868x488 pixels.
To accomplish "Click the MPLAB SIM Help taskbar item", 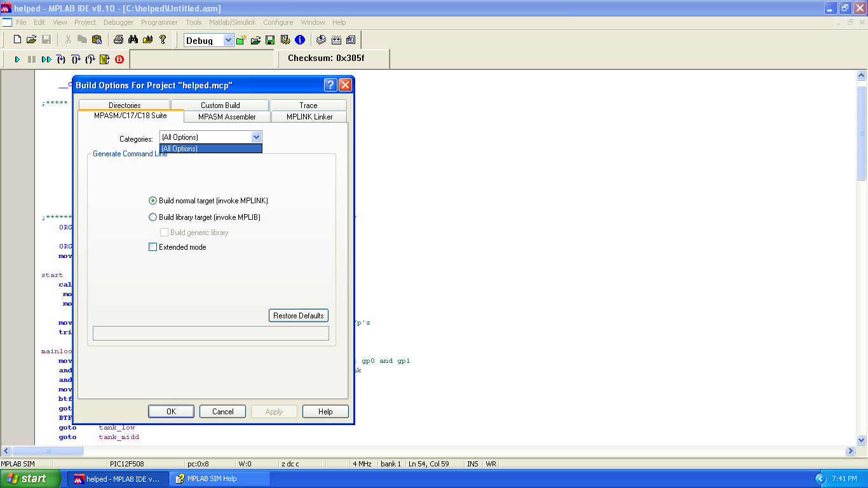I will click(220, 478).
